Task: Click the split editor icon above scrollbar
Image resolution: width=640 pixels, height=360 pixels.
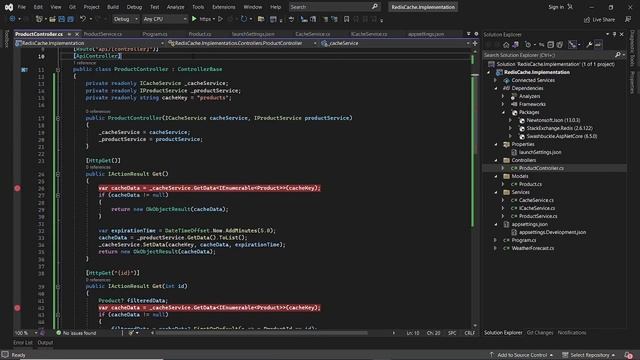Action: coord(475,43)
